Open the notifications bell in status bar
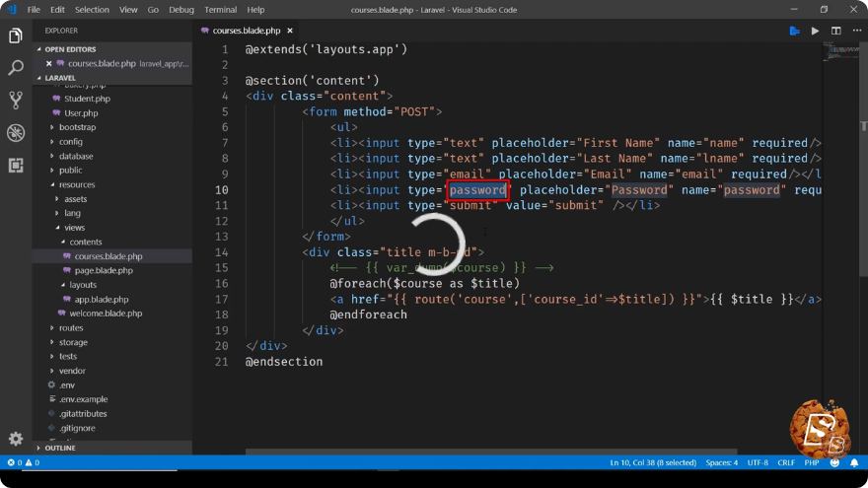Viewport: 868px width, 488px height. 854,462
